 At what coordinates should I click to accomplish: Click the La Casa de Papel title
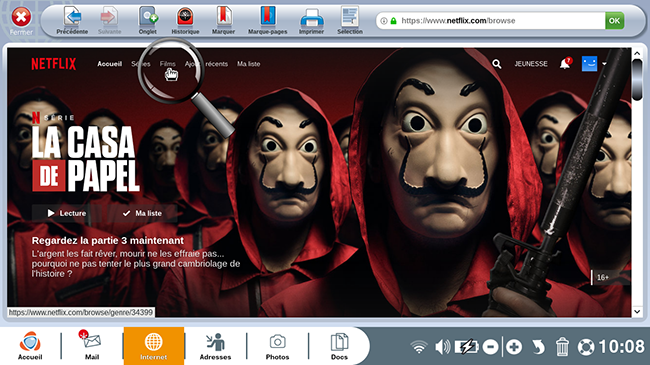tap(85, 159)
